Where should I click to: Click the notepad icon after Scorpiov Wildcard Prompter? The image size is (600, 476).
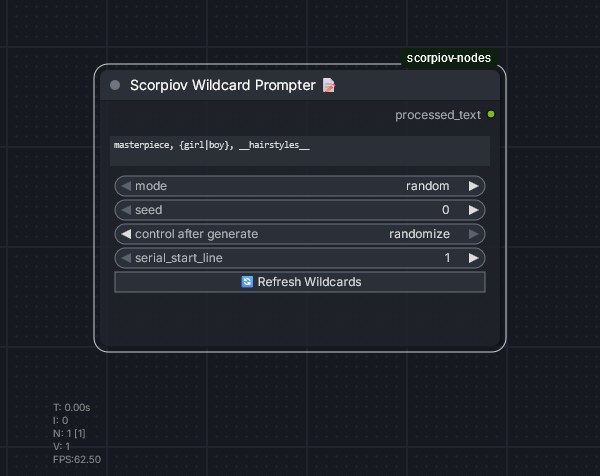click(x=329, y=85)
